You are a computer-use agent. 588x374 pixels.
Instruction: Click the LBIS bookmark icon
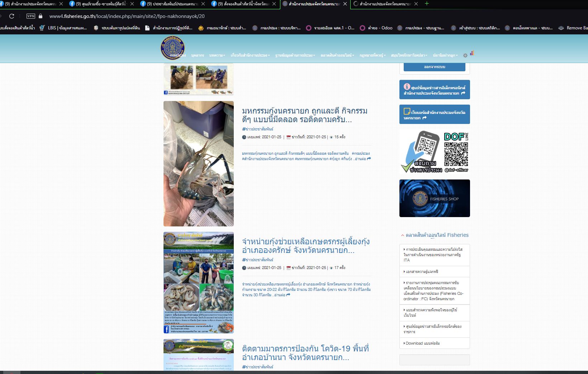coord(42,28)
